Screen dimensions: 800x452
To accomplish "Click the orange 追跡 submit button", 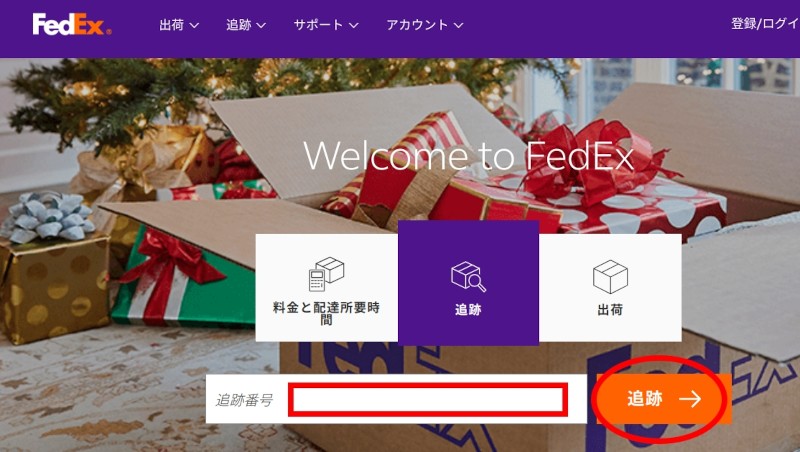I will point(664,399).
